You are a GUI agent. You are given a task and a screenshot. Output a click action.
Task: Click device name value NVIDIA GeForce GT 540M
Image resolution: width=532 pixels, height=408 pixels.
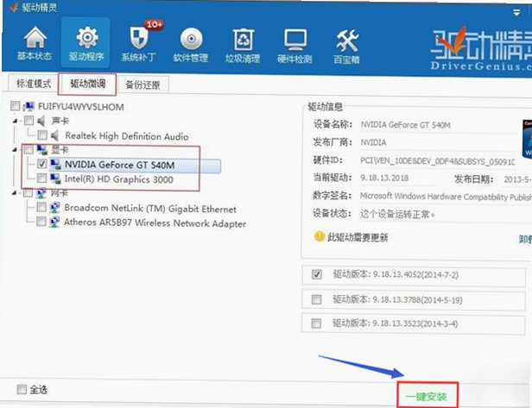405,125
